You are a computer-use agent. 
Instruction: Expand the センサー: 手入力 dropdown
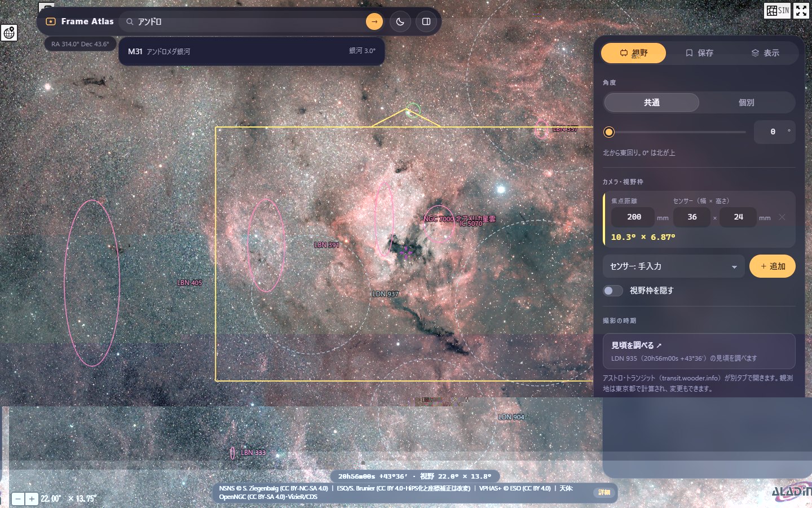(x=674, y=266)
